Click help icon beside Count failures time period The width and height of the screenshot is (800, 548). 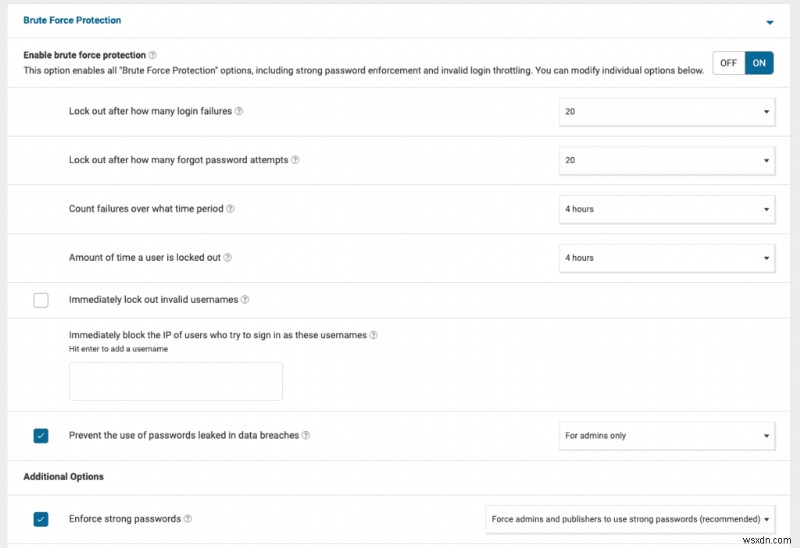(230, 209)
